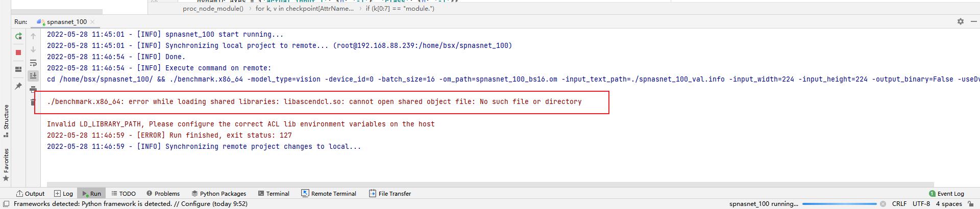Close the spnasnet_100 run tab
This screenshot has width=980, height=209.
pos(92,22)
